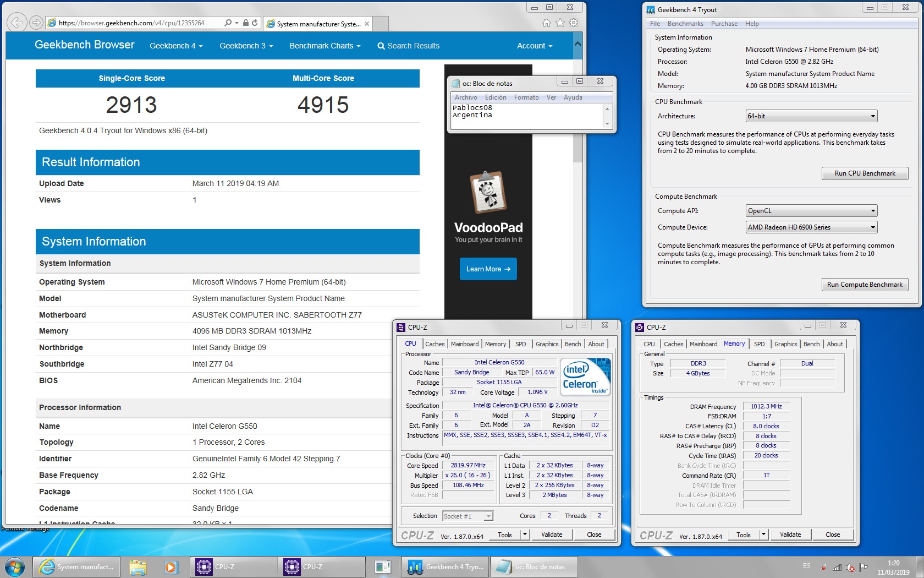
Task: Click the volume speaker tray icon
Action: (x=850, y=567)
